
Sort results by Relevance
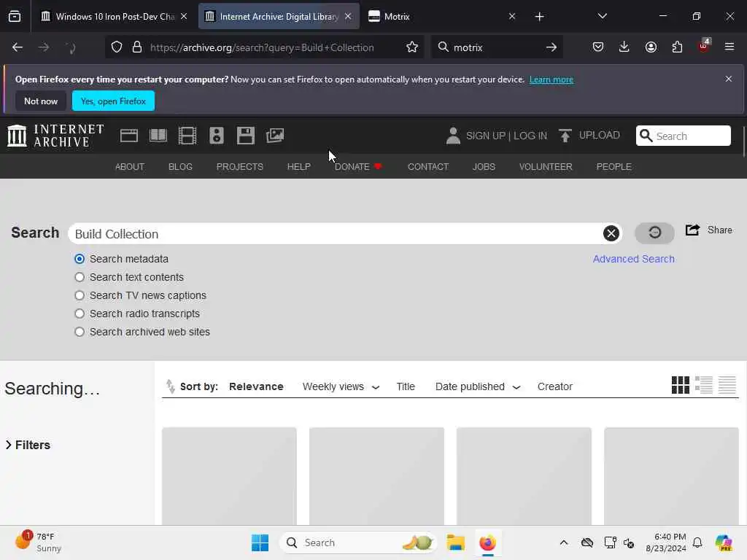click(256, 386)
